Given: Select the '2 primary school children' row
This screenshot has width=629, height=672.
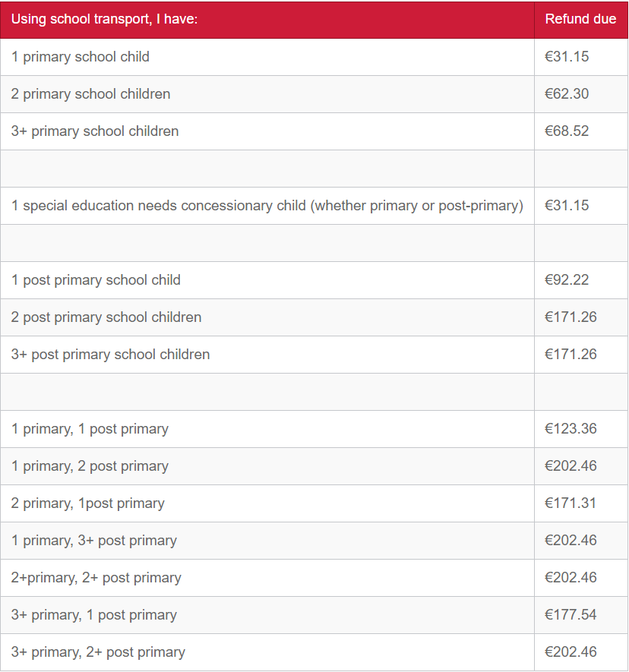Looking at the screenshot, I should pos(314,94).
